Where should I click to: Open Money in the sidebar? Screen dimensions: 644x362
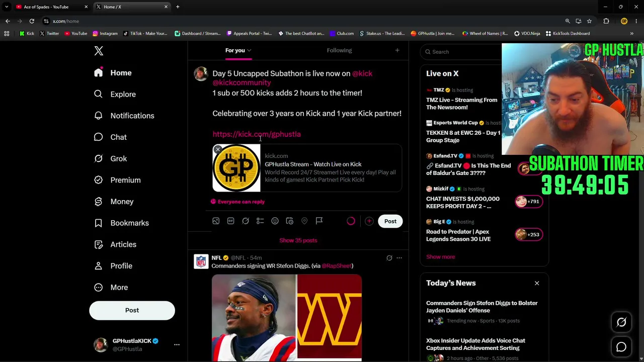[114, 202]
